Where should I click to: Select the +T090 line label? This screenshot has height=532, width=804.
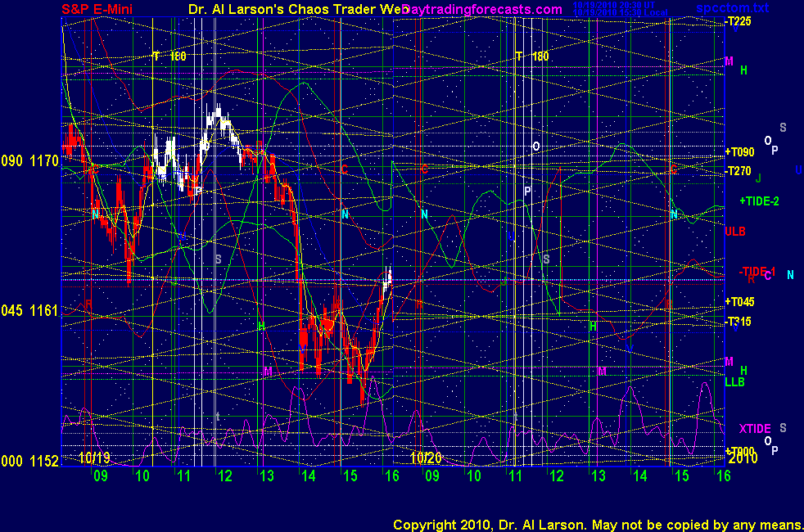click(x=739, y=151)
